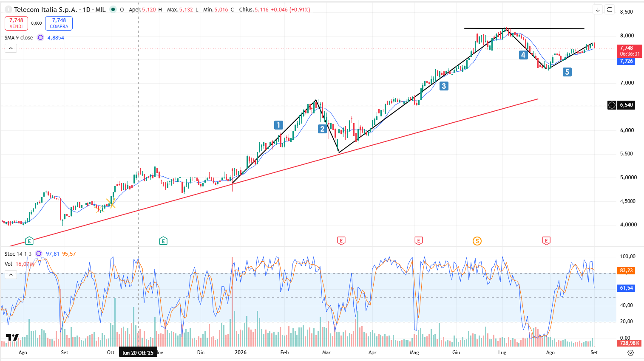Image resolution: width=644 pixels, height=361 pixels.
Task: Select the SMA 9 close indicator label
Action: 19,37
